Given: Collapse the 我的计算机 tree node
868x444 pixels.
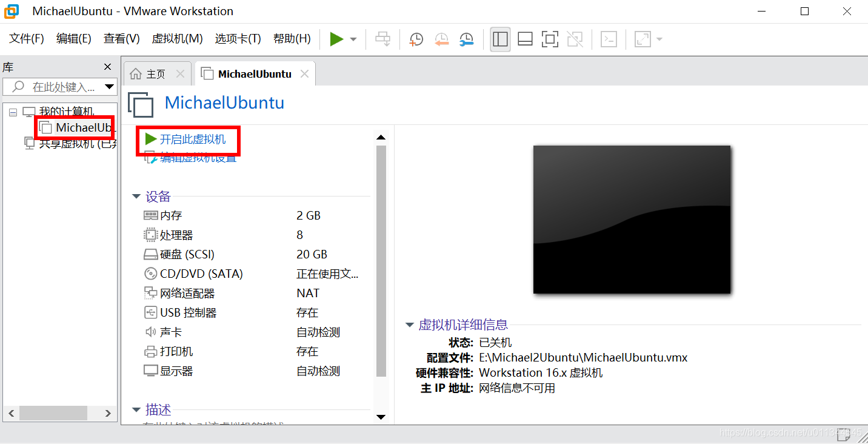Looking at the screenshot, I should (13, 112).
